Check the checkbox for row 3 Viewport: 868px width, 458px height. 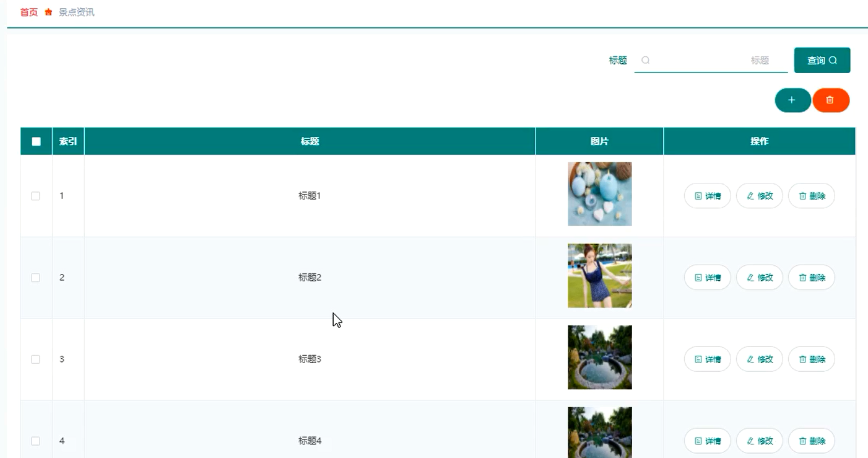[x=36, y=359]
